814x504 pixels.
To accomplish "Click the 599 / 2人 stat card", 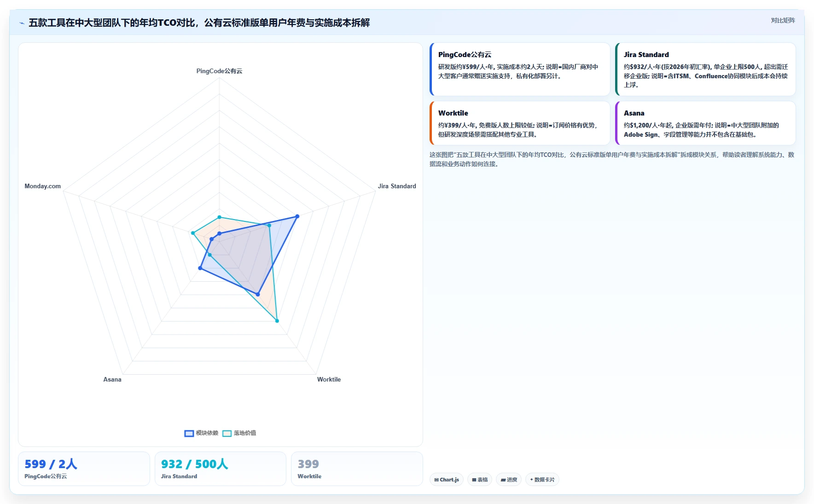I will [x=84, y=469].
